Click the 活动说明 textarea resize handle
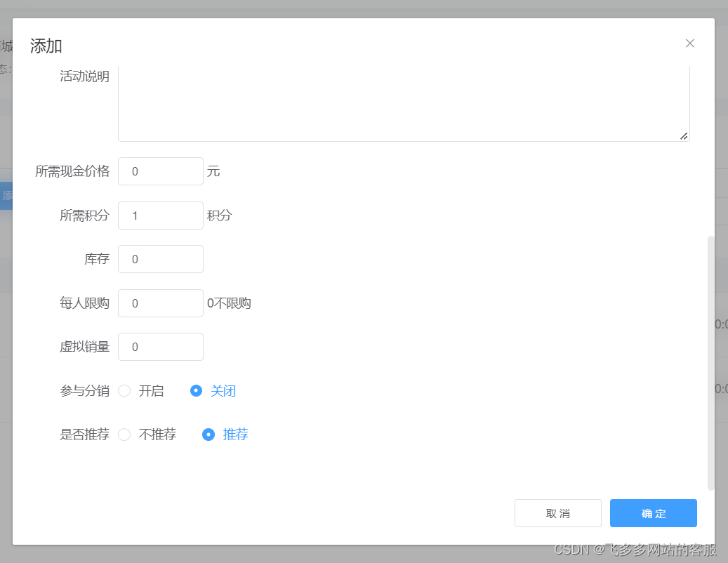Screen dimensions: 728x563 tap(684, 136)
